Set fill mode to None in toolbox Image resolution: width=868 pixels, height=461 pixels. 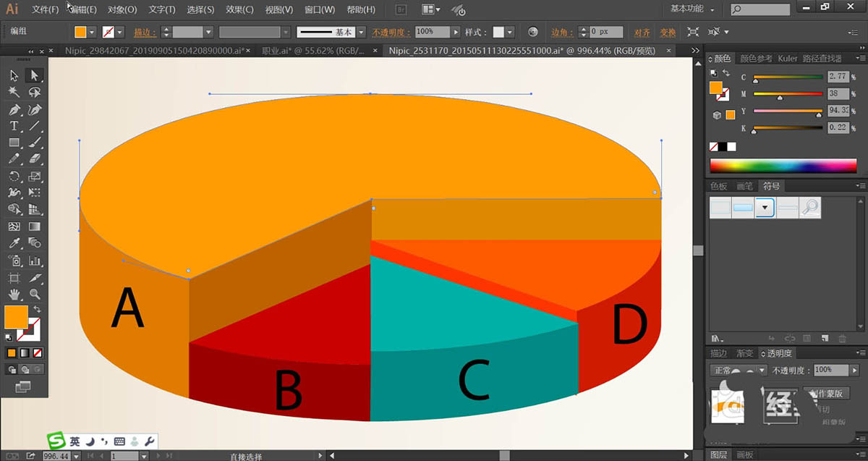(x=38, y=352)
